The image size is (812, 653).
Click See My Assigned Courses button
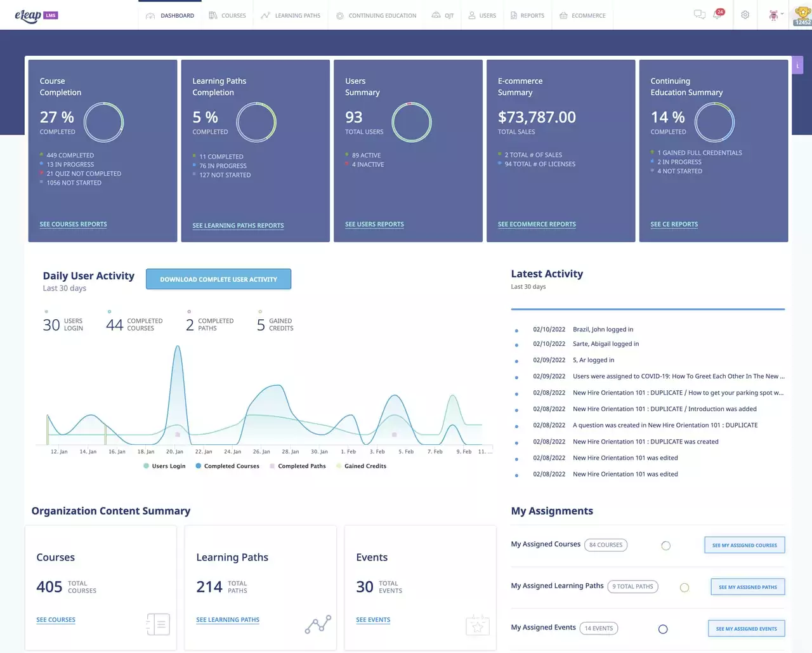point(745,545)
